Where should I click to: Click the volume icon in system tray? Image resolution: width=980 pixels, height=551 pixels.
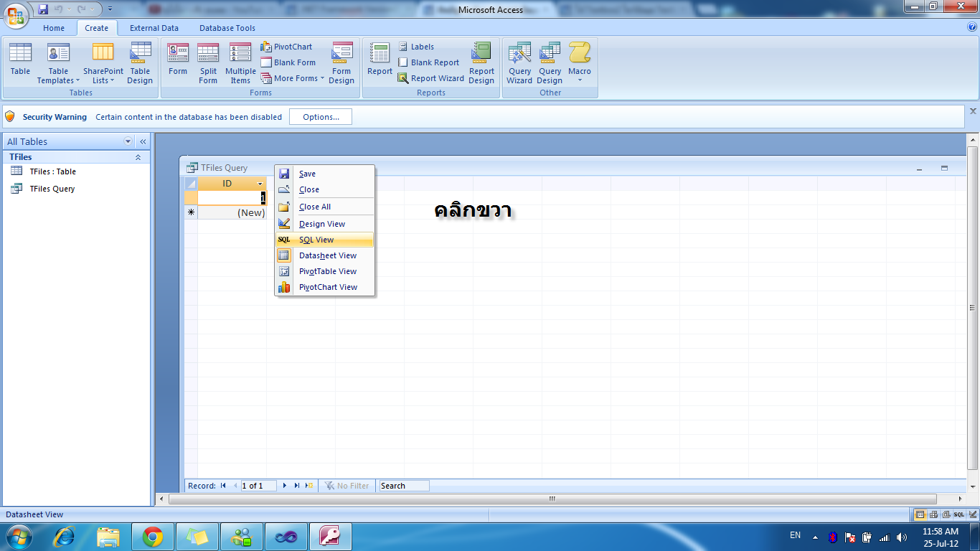(x=902, y=537)
